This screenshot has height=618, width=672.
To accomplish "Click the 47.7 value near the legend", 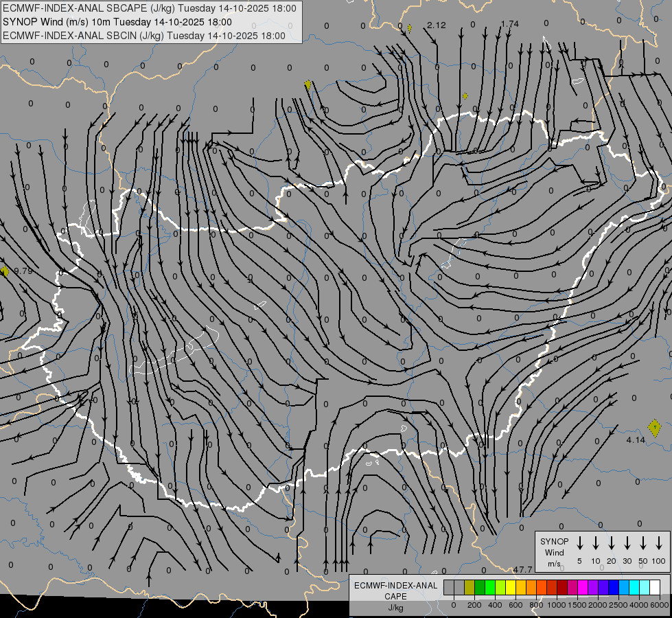I will pos(523,569).
